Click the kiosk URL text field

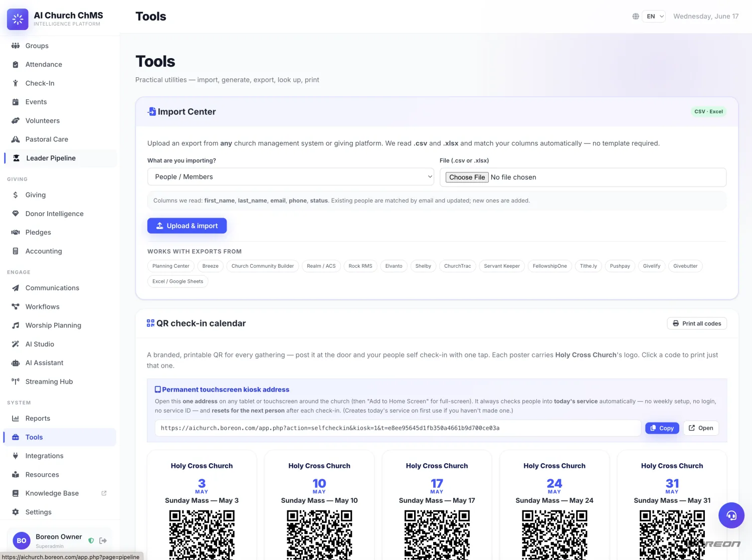click(398, 428)
